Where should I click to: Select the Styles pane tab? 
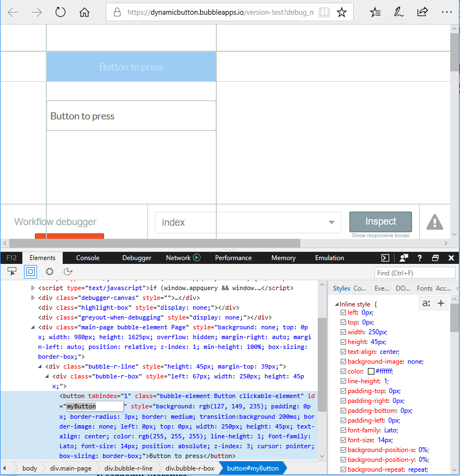[x=341, y=288]
